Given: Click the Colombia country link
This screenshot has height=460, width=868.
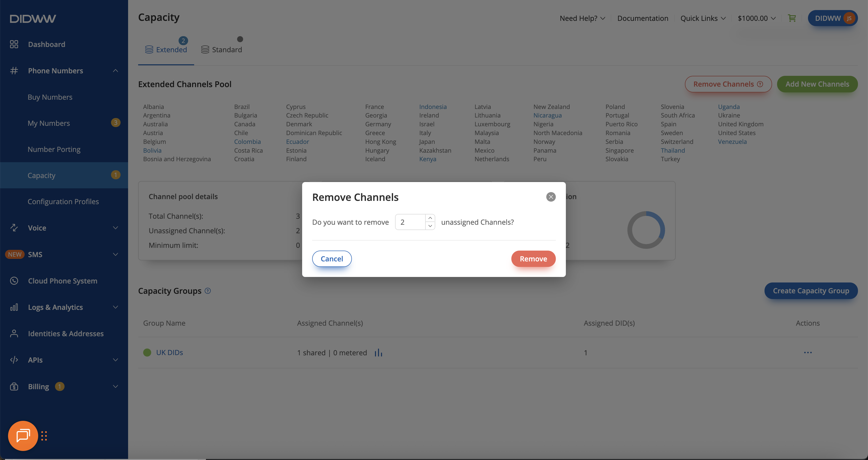Looking at the screenshot, I should click(247, 141).
